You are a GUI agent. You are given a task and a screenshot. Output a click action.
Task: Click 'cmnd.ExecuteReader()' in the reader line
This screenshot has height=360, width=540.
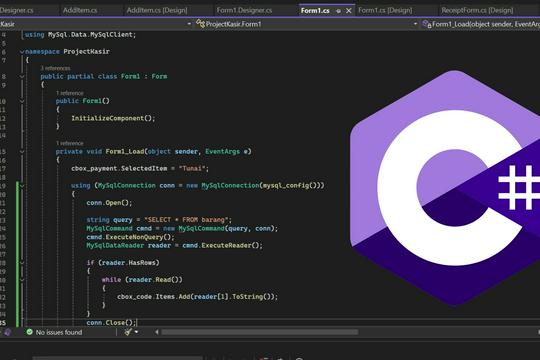[222, 245]
